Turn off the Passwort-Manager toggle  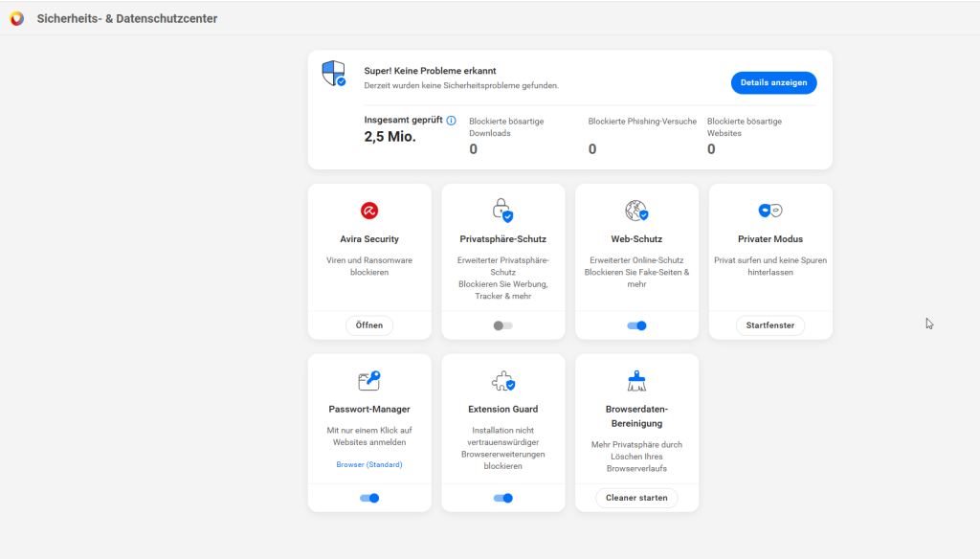(x=369, y=498)
